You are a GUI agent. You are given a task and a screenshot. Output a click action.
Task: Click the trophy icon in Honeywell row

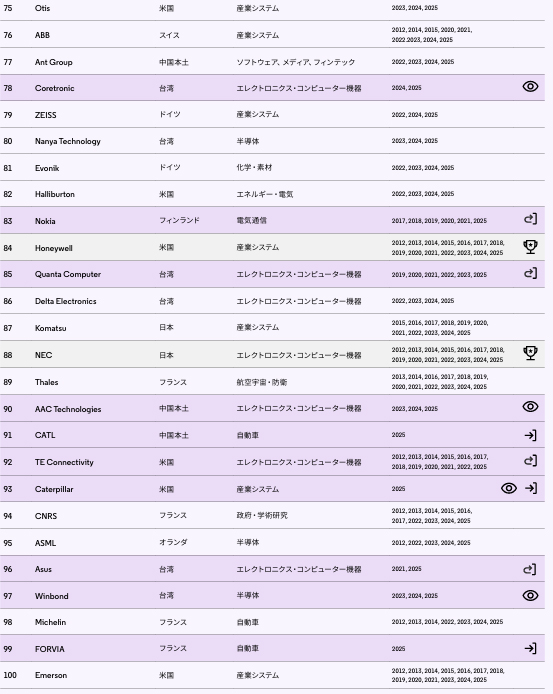coord(530,247)
